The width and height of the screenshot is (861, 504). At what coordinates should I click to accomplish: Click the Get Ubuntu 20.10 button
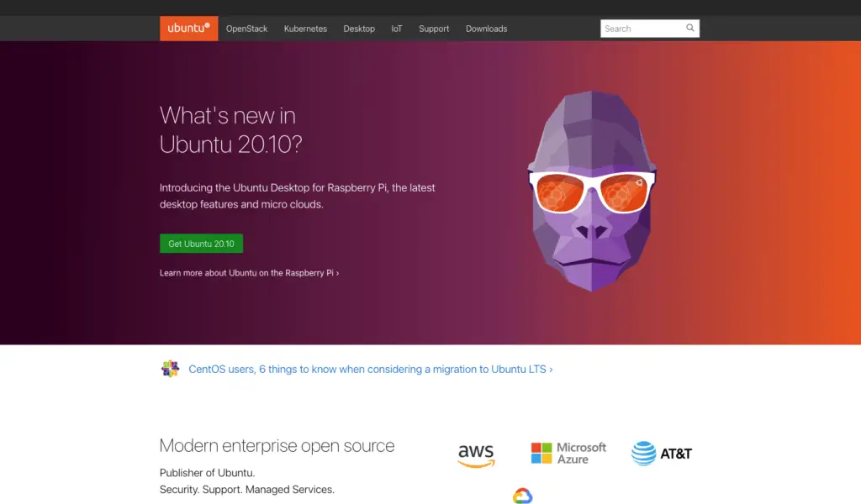[x=202, y=244]
